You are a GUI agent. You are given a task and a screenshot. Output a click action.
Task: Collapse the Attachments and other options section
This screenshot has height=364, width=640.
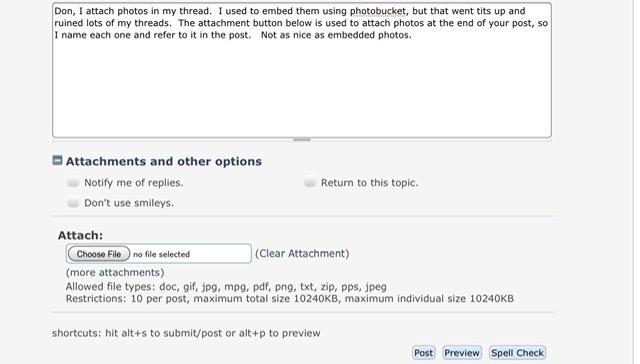(58, 160)
